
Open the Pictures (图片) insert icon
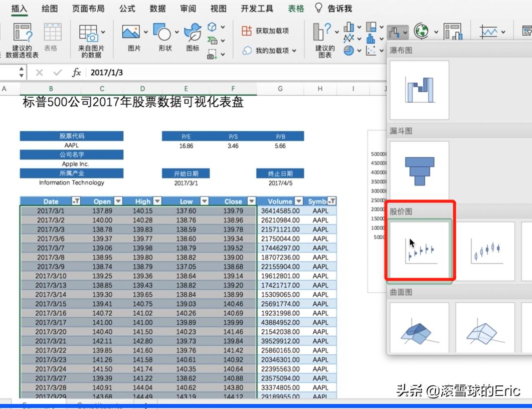pyautogui.click(x=131, y=33)
